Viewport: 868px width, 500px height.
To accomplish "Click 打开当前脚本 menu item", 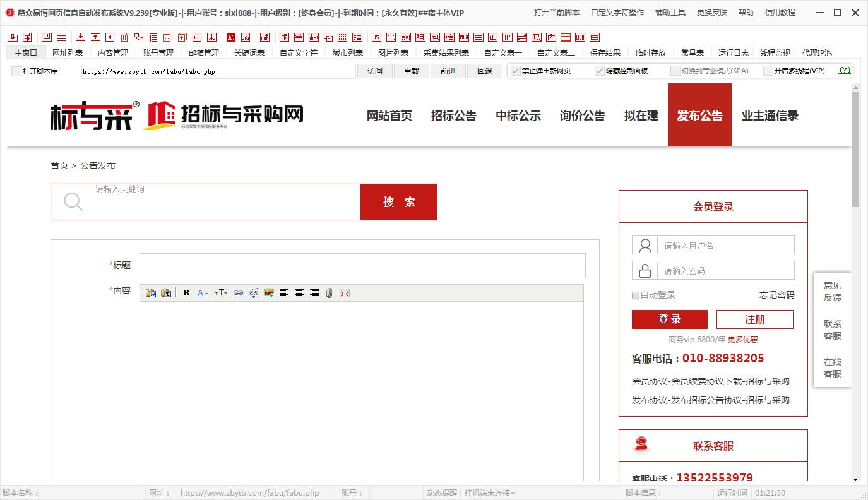I will coord(557,13).
